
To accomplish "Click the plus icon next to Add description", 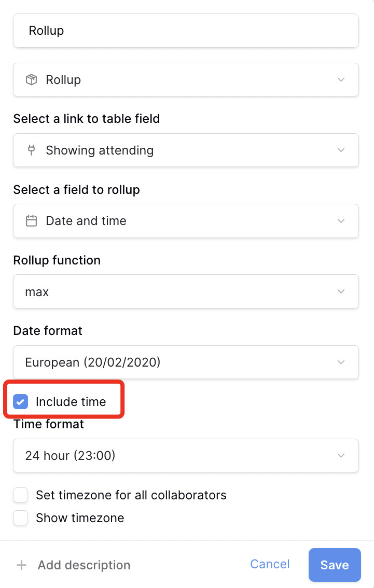I will tap(22, 565).
